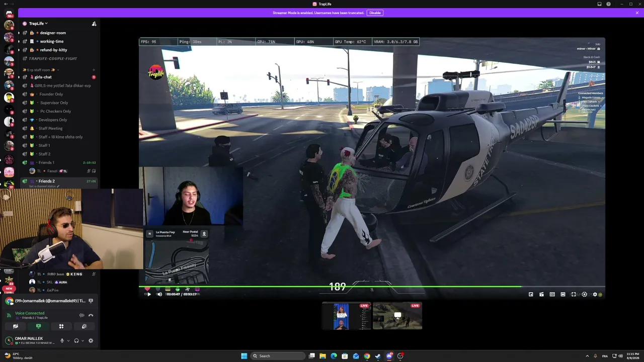Join the Friends 1 voice channel
The image size is (644, 362).
pyautogui.click(x=59, y=162)
